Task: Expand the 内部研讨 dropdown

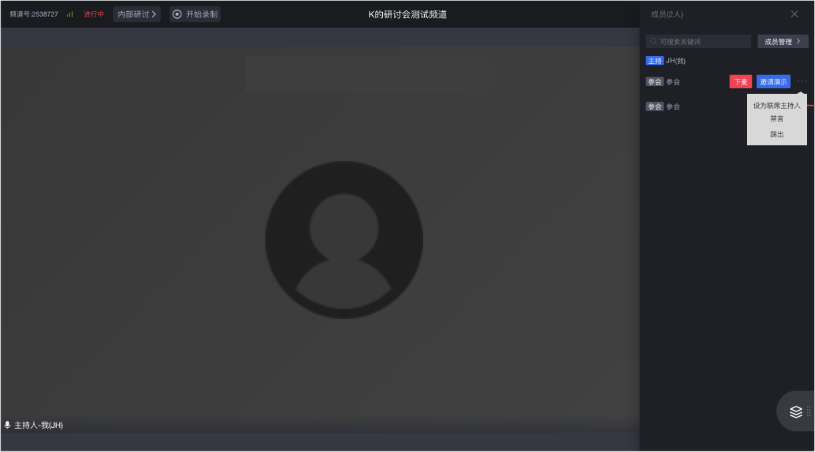Action: pyautogui.click(x=137, y=14)
